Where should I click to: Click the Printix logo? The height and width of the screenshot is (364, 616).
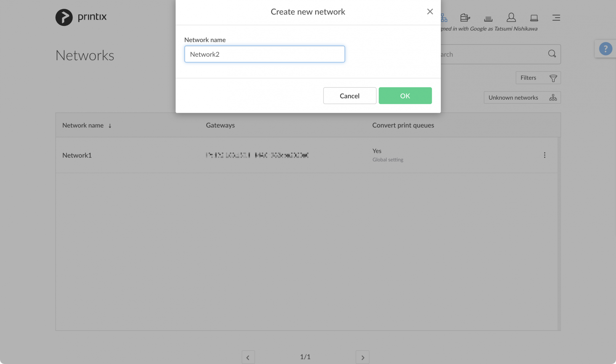tap(81, 17)
